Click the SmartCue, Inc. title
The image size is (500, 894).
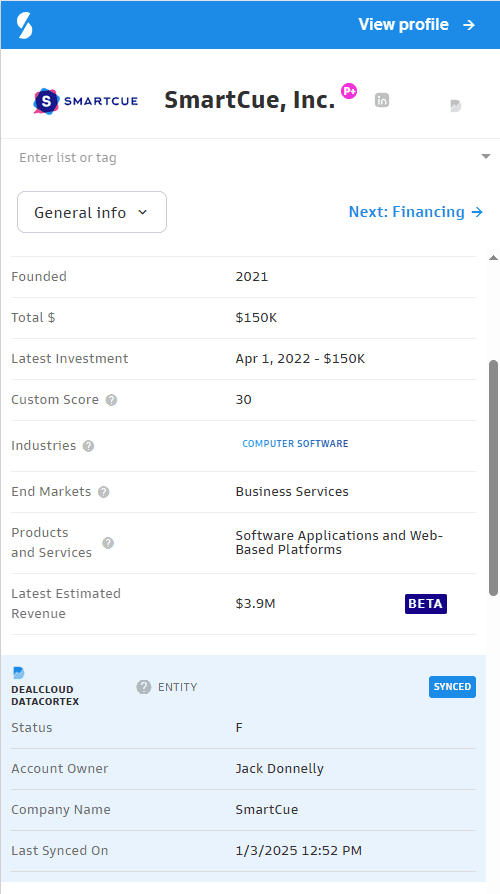coord(250,100)
